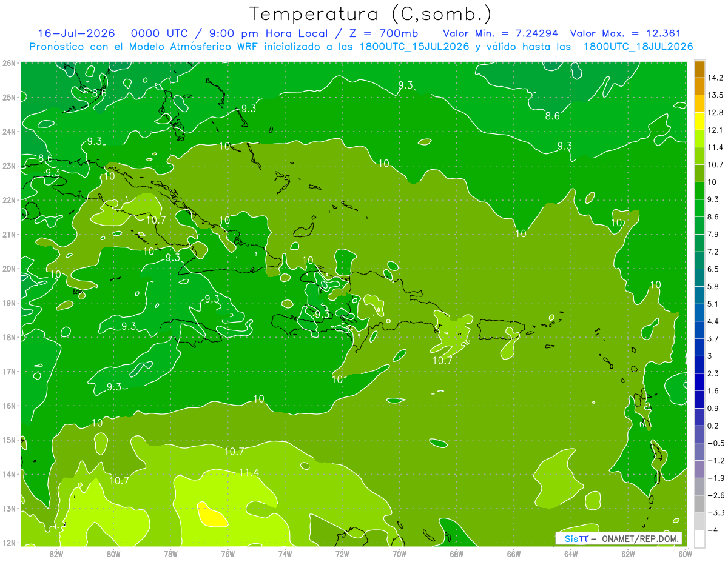Click the "12.8" color scale label
The width and height of the screenshot is (728, 562).
coord(715,113)
